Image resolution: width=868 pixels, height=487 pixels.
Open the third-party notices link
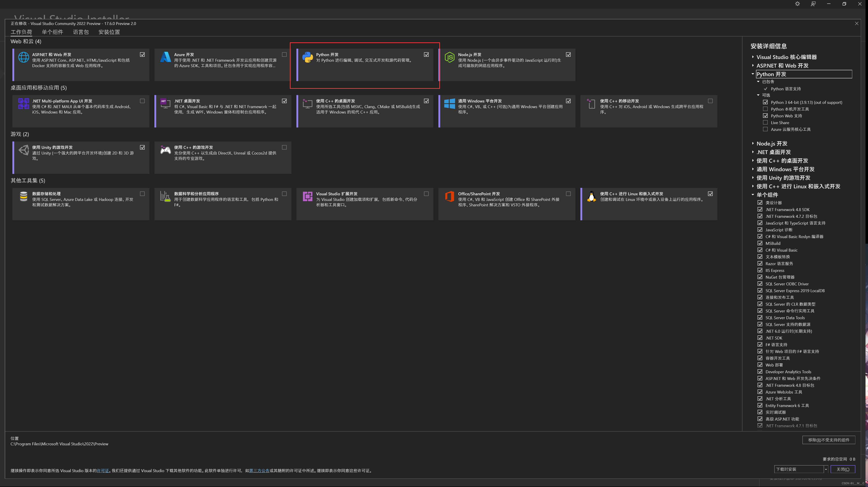click(259, 471)
